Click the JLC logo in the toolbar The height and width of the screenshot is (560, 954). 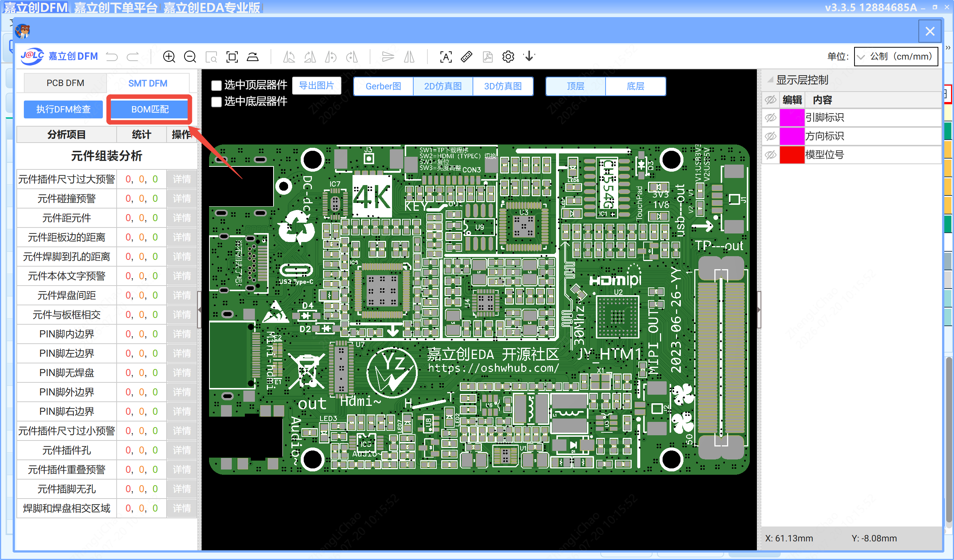pos(32,56)
